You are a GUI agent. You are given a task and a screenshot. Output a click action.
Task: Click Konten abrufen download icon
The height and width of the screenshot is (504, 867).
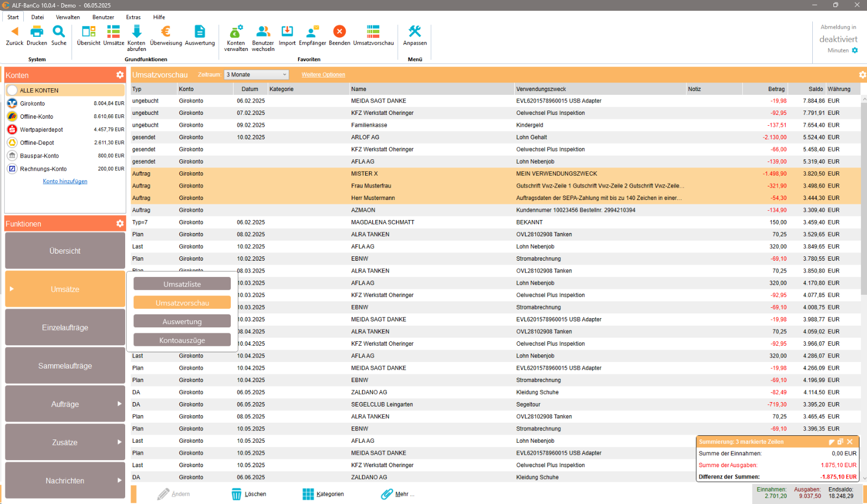point(137,31)
